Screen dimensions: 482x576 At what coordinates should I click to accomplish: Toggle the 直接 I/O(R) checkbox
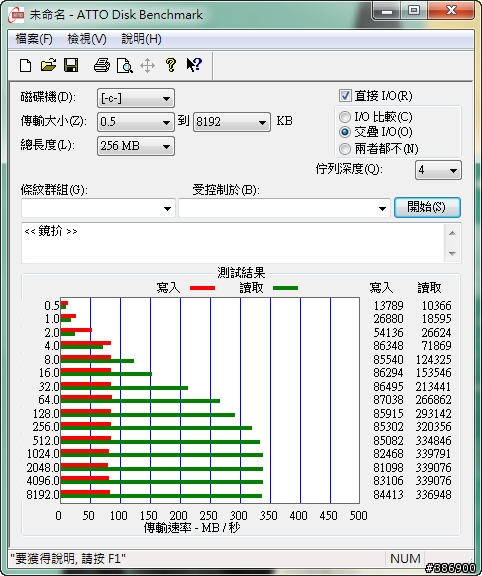click(345, 96)
